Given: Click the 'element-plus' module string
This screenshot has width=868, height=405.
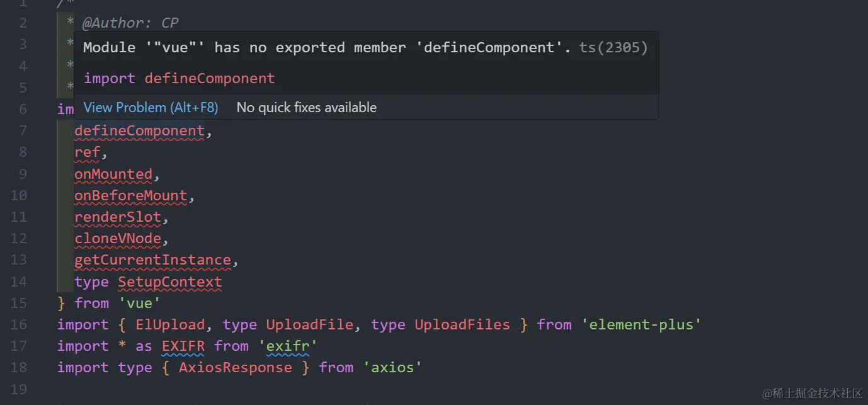Looking at the screenshot, I should [641, 325].
